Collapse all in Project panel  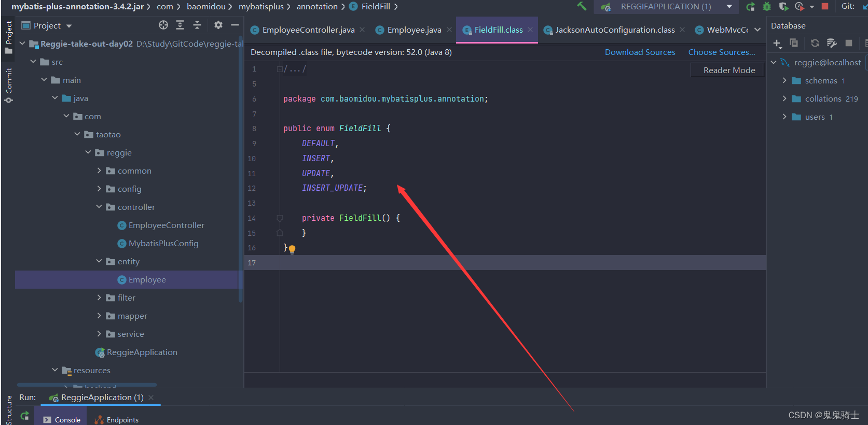click(197, 25)
